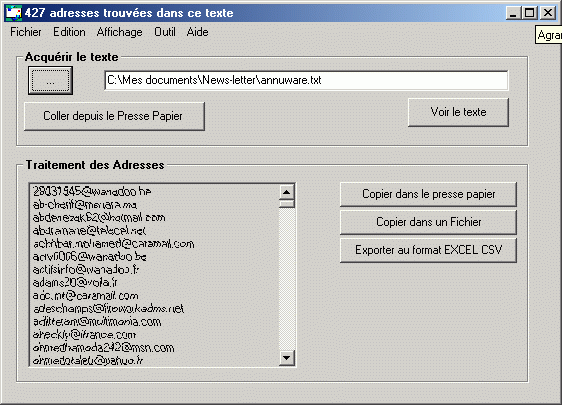Open the Fichier menu
562x405 pixels.
(25, 32)
